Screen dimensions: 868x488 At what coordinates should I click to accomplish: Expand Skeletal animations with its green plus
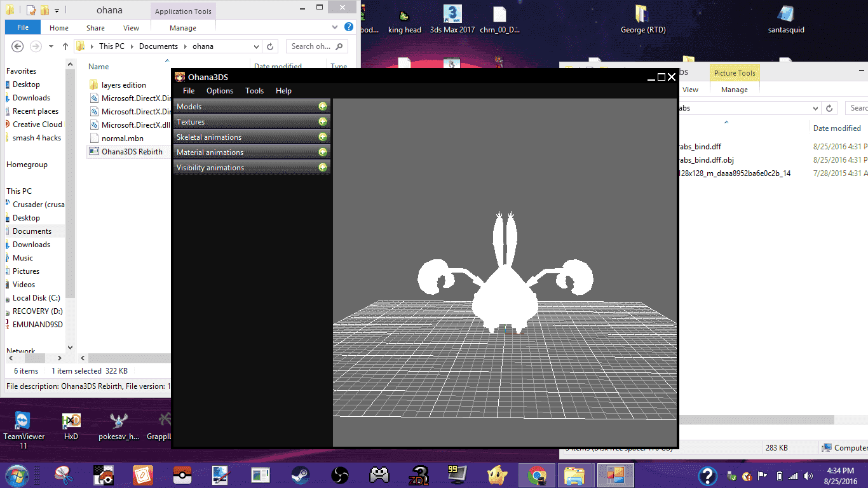[323, 137]
